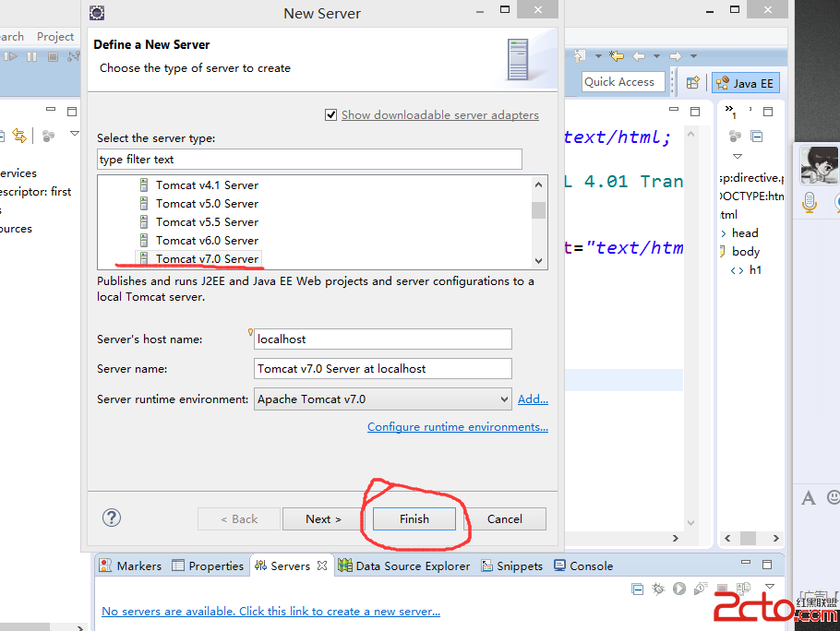Screen dimensions: 840x631
Task: Click the Cancel button
Action: click(505, 519)
